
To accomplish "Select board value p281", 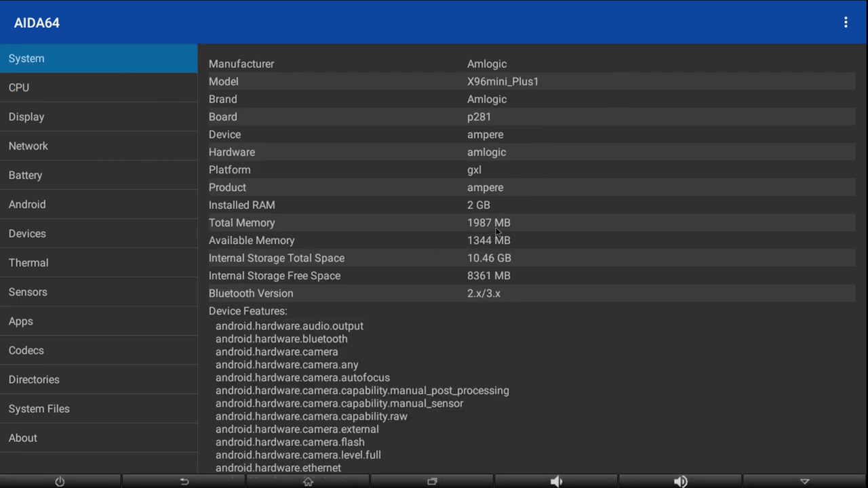I will pyautogui.click(x=479, y=117).
